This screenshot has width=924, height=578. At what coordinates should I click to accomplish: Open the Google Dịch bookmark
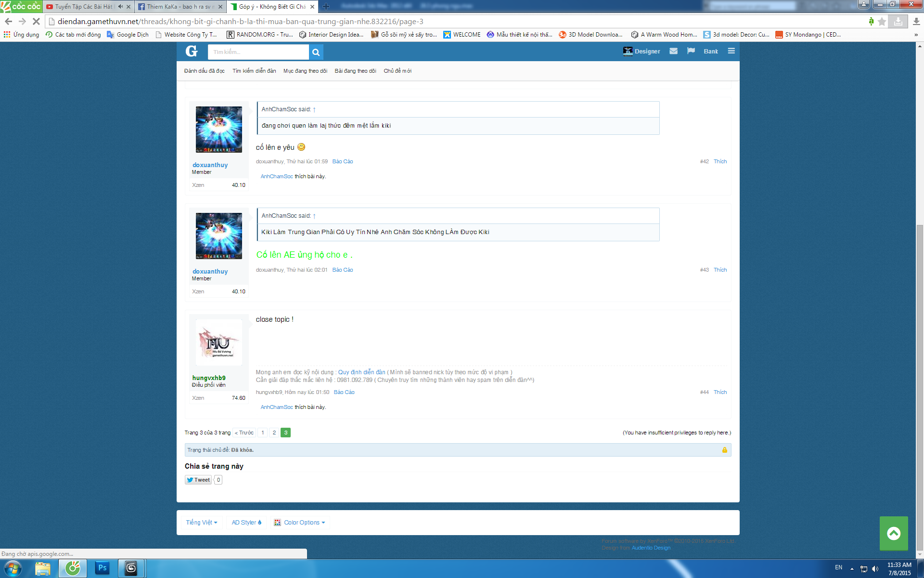pos(128,35)
